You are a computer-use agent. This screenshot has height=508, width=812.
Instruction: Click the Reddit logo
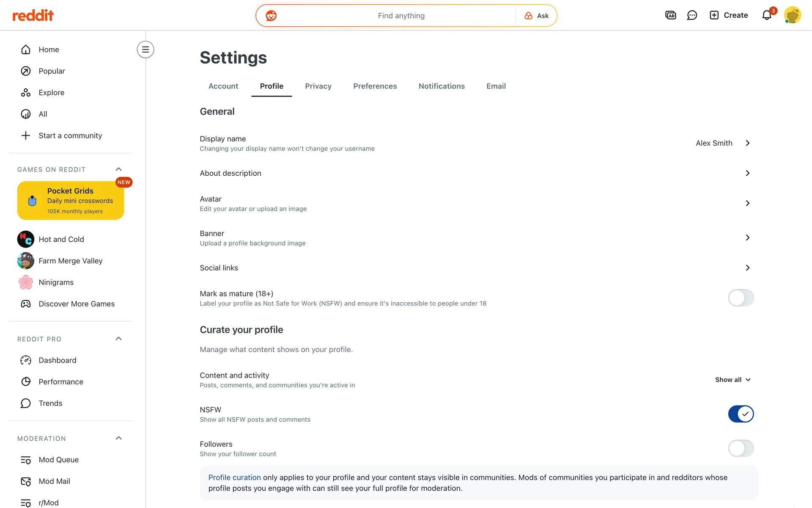click(33, 16)
